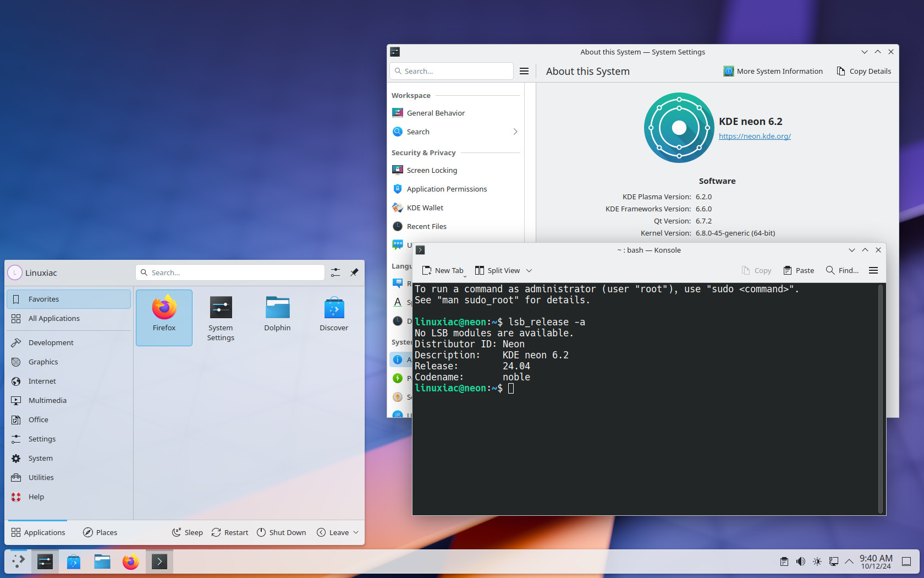The width and height of the screenshot is (924, 578).
Task: Click Sleep button in launcher
Action: 188,532
